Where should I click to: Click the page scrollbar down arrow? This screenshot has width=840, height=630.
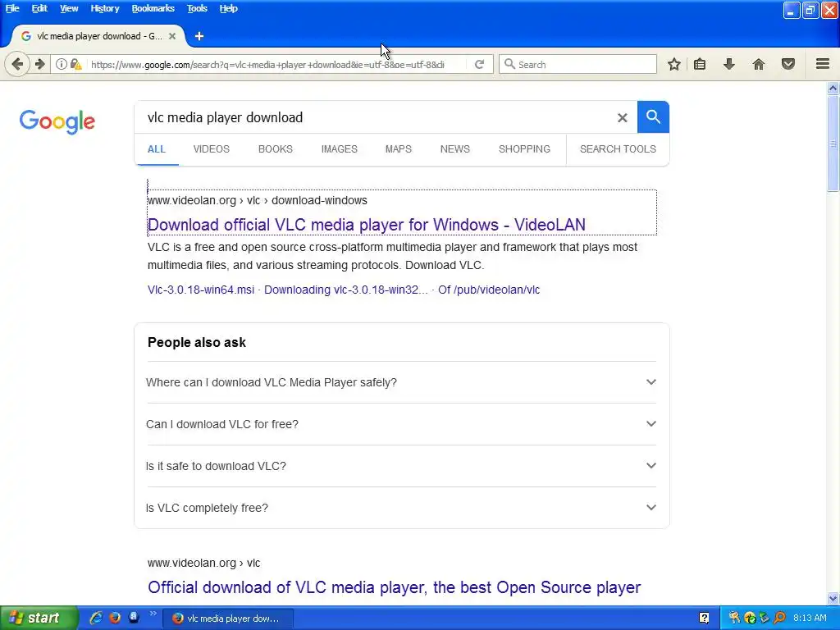(833, 598)
